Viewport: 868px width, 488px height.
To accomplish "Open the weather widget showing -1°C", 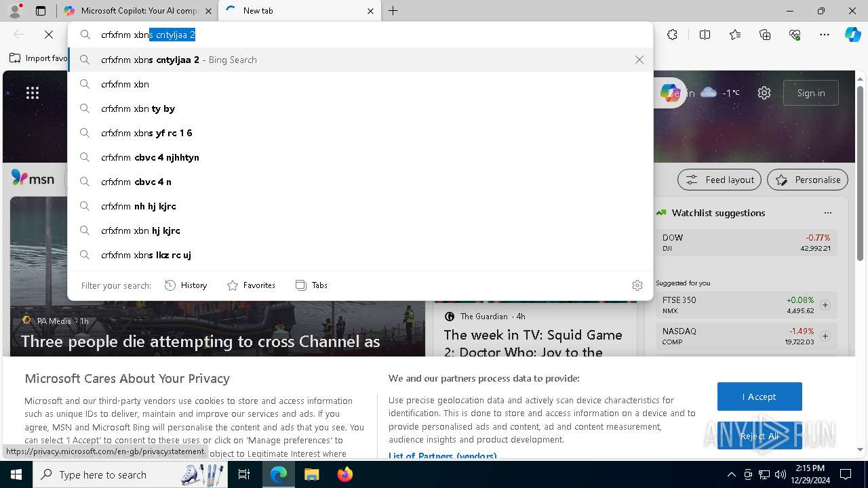I will point(720,93).
